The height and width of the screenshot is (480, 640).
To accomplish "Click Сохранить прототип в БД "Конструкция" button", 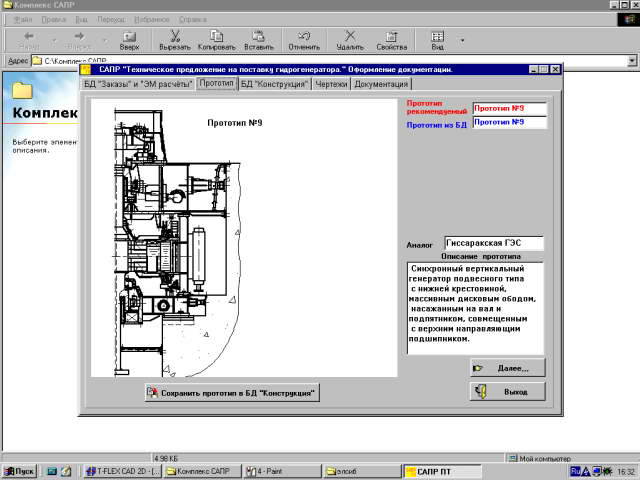I will [232, 393].
